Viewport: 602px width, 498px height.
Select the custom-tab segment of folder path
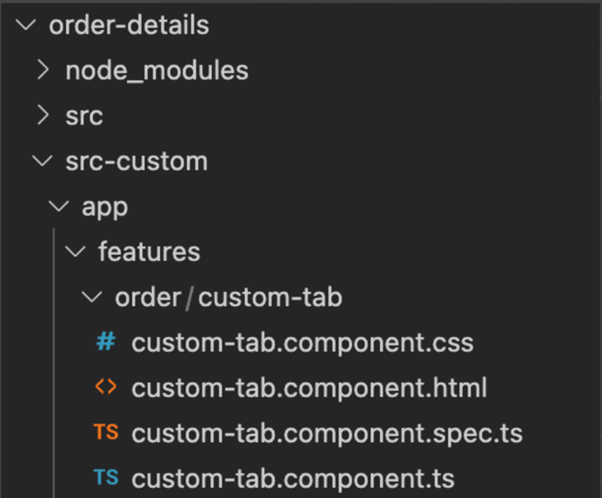click(270, 297)
